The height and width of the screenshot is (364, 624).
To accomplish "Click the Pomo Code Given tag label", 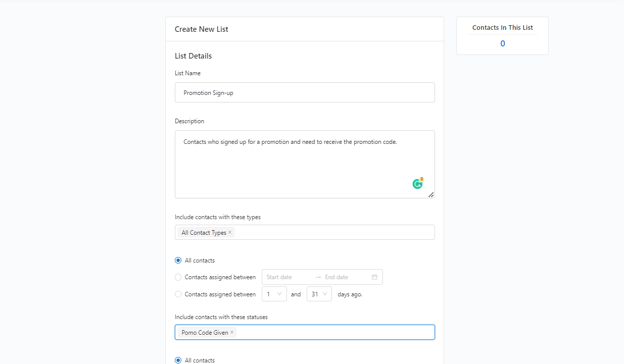I will tap(205, 333).
